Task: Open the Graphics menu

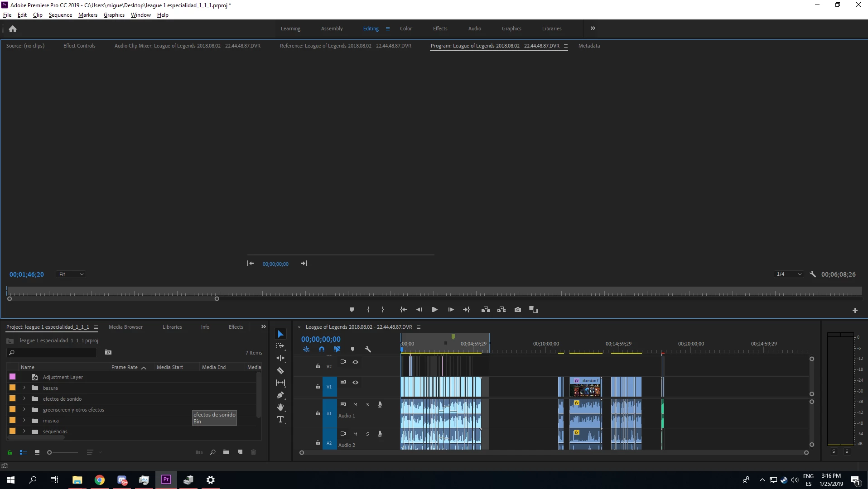Action: point(114,15)
